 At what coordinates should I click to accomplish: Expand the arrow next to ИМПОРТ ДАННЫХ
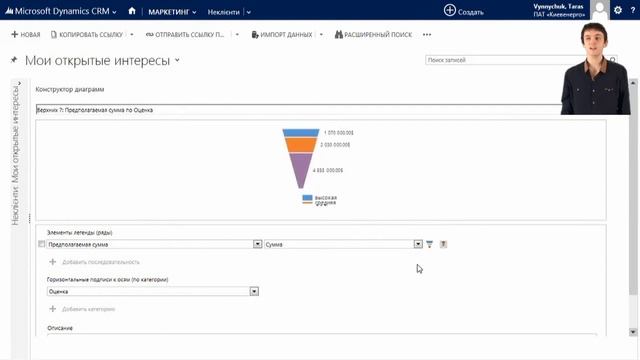click(321, 35)
